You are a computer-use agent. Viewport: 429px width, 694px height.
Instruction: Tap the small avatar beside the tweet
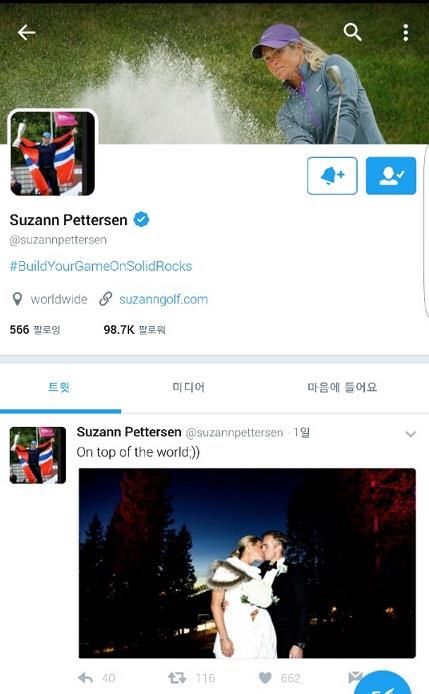(38, 455)
